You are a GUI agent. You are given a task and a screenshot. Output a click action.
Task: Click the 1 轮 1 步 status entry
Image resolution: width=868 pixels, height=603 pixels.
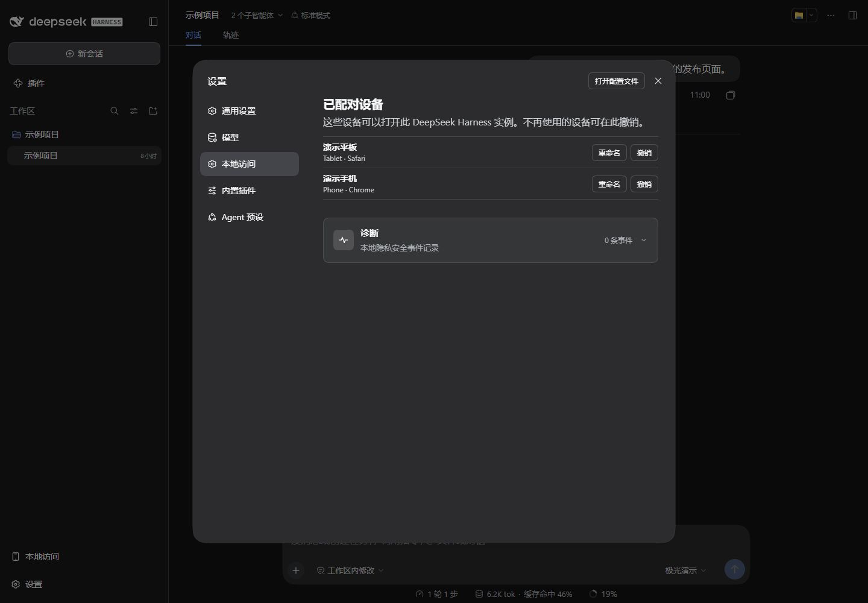click(x=437, y=594)
